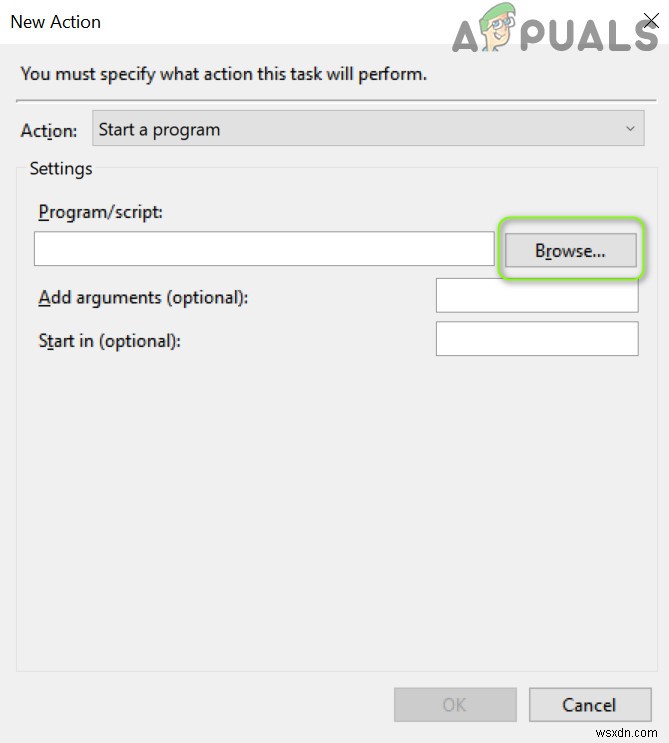Click the chevron arrow of the Action combo box
The width and height of the screenshot is (669, 743).
click(x=630, y=129)
